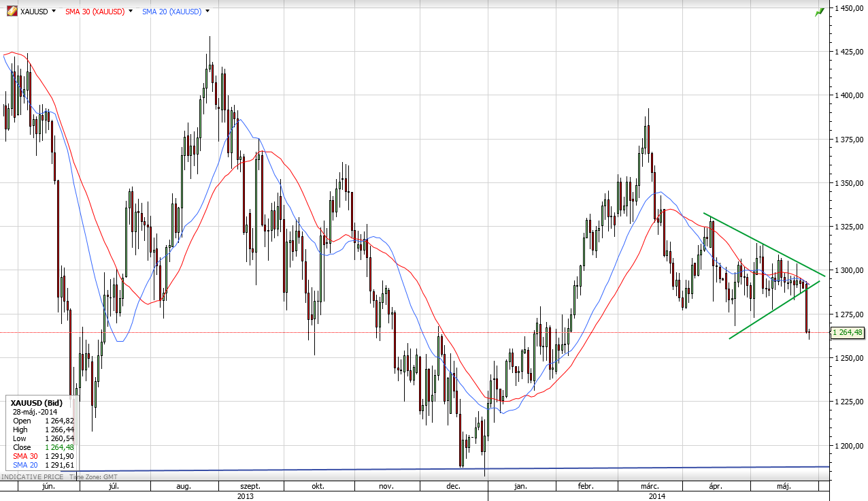Click the 1 450,00 price axis label

coord(849,8)
